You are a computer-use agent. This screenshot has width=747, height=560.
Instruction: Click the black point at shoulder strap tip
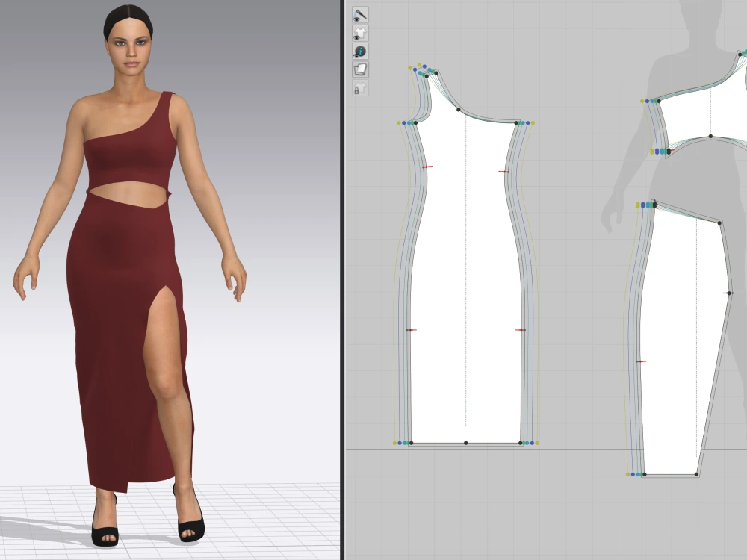[x=436, y=73]
